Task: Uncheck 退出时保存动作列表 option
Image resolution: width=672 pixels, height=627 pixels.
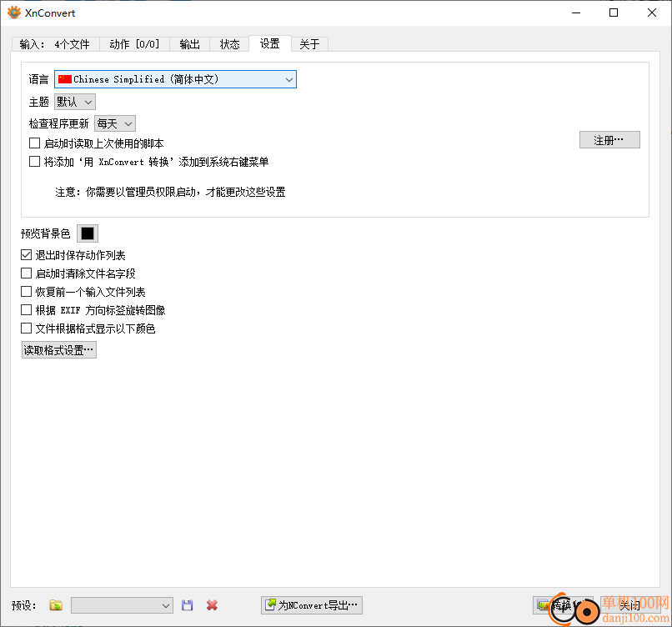Action: click(26, 255)
